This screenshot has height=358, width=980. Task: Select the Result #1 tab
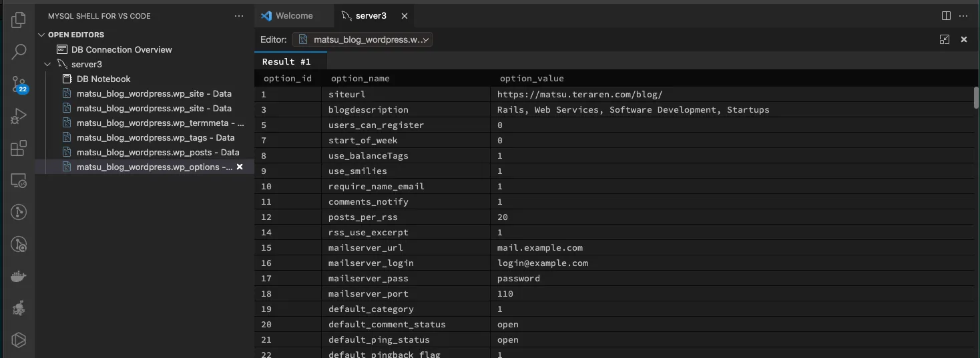(x=286, y=61)
